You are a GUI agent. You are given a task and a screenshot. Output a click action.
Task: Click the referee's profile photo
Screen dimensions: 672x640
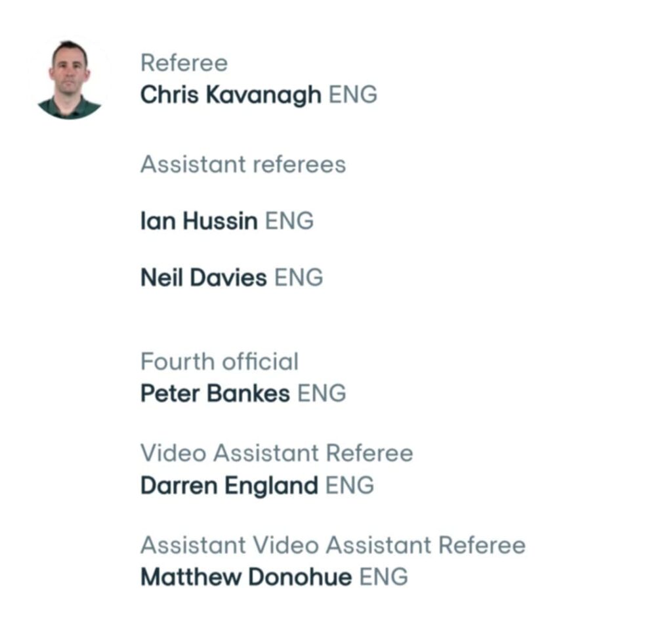coord(70,79)
